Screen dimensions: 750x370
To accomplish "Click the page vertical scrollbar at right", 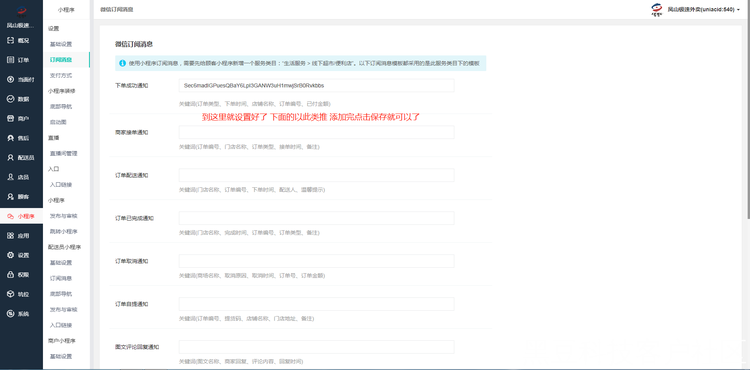I will click(748, 110).
